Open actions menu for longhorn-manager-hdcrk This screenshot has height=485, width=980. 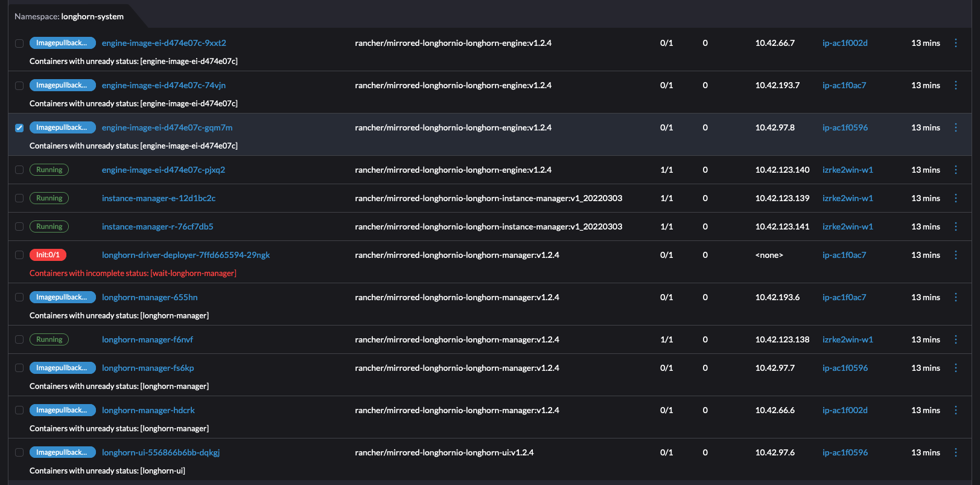[x=956, y=410]
